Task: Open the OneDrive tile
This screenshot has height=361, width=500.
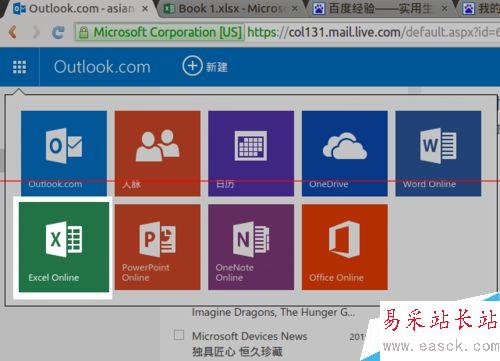Action: tap(345, 153)
